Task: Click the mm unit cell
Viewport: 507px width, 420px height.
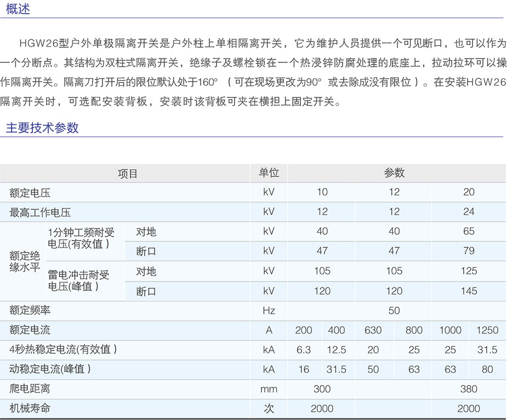Action: tap(269, 389)
